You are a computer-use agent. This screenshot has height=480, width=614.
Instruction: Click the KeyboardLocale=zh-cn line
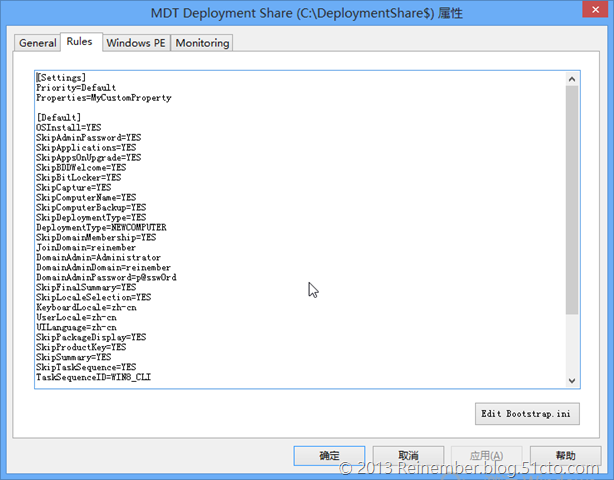click(87, 307)
